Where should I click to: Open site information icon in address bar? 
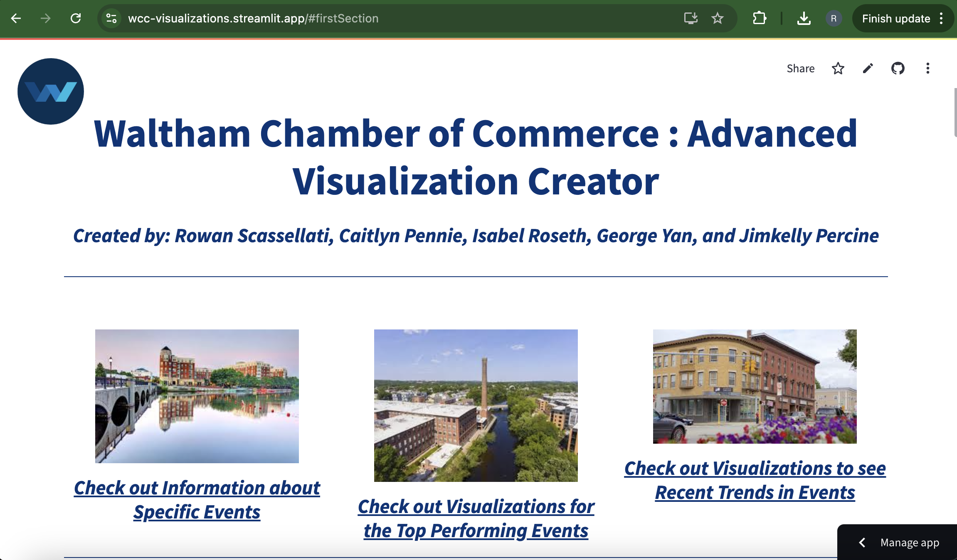pos(111,18)
